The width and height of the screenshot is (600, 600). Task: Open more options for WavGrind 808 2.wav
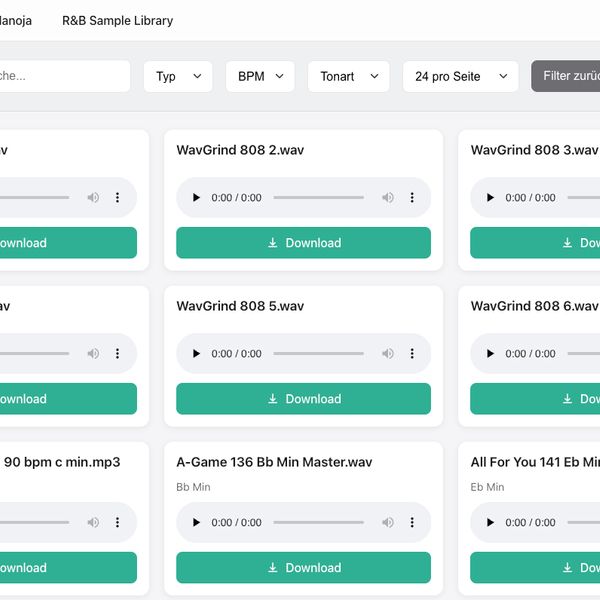412,198
